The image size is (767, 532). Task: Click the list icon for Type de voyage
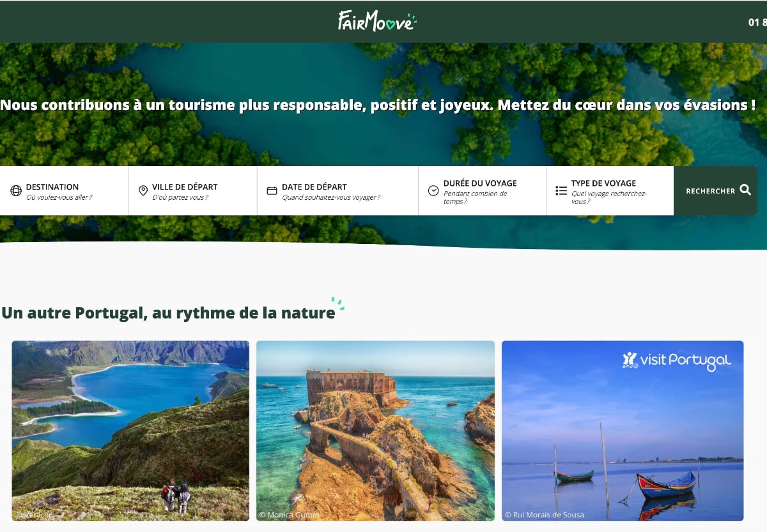[561, 191]
